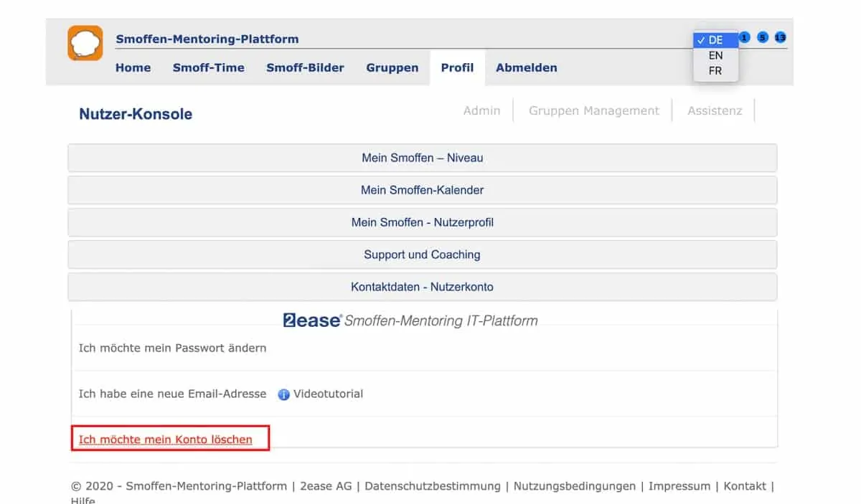Open the Datenschutzbestimmung footer link

(433, 486)
